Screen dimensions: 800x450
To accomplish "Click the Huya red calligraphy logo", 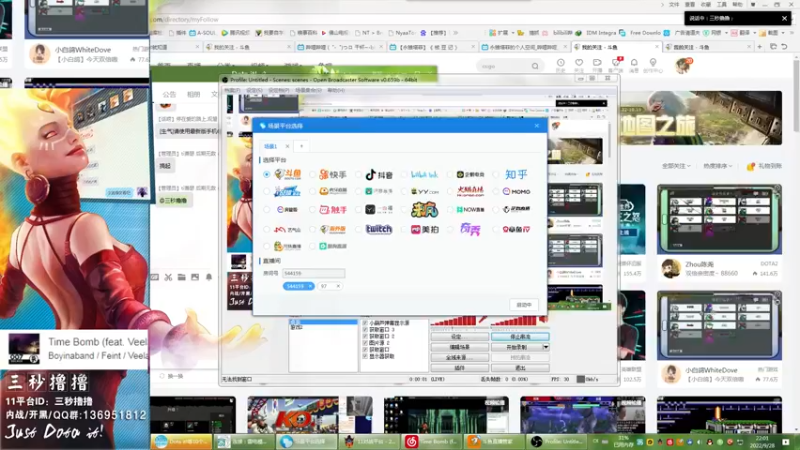I will click(x=470, y=191).
